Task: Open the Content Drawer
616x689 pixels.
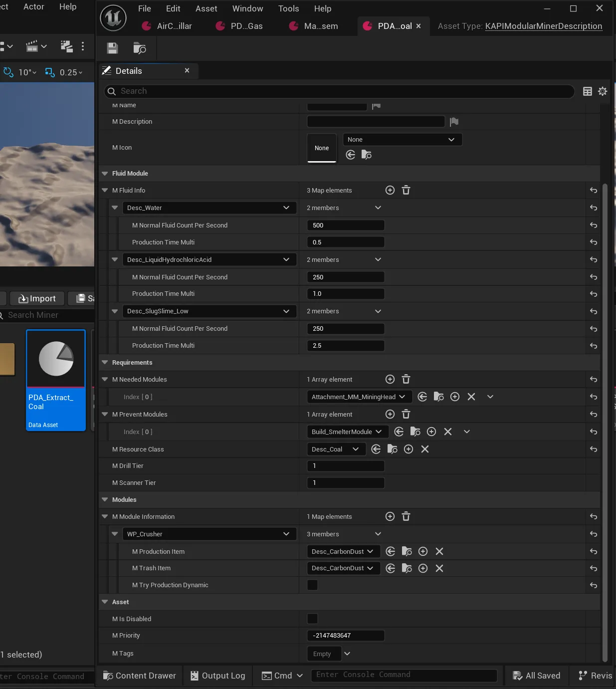Action: (x=140, y=676)
